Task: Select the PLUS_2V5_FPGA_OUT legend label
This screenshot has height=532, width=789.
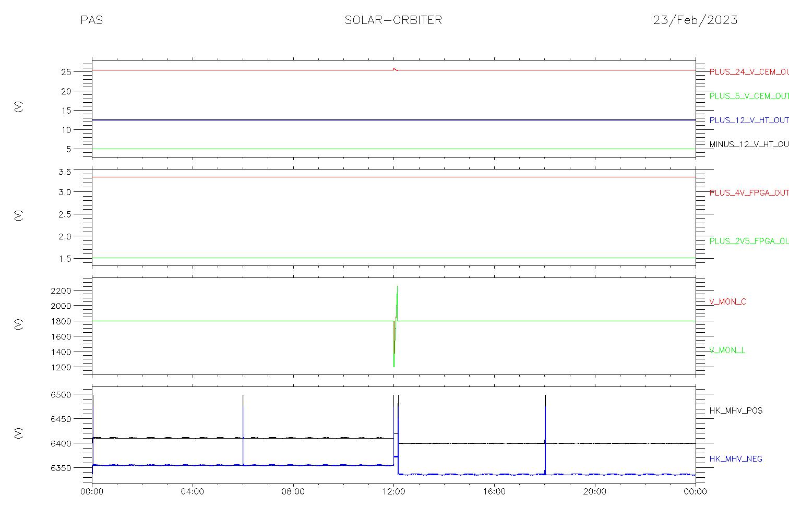Action: [x=749, y=241]
